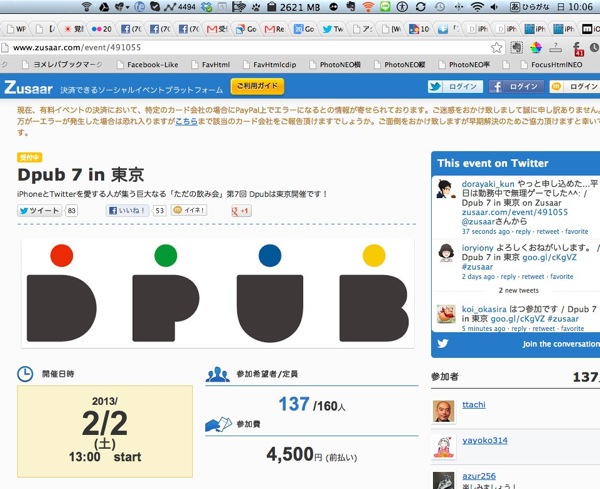Image resolution: width=600 pixels, height=489 pixels.
Task: Open the FocusHtmlNEO bookmark
Action: (552, 65)
